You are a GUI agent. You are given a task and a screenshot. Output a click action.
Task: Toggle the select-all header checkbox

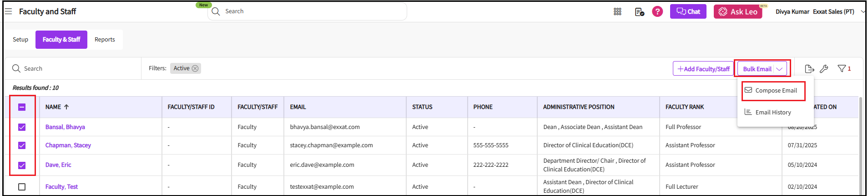pos(22,107)
